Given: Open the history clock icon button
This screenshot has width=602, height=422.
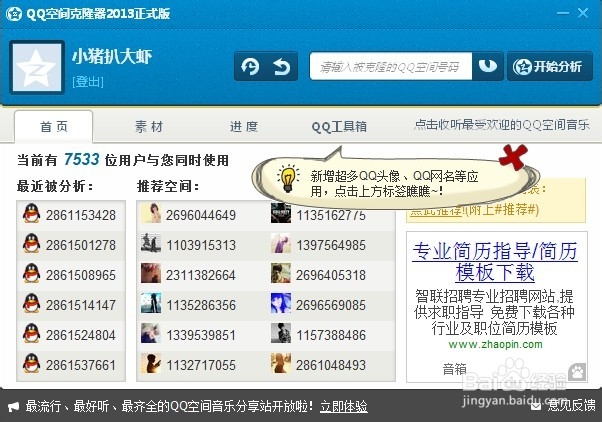Looking at the screenshot, I should [250, 66].
